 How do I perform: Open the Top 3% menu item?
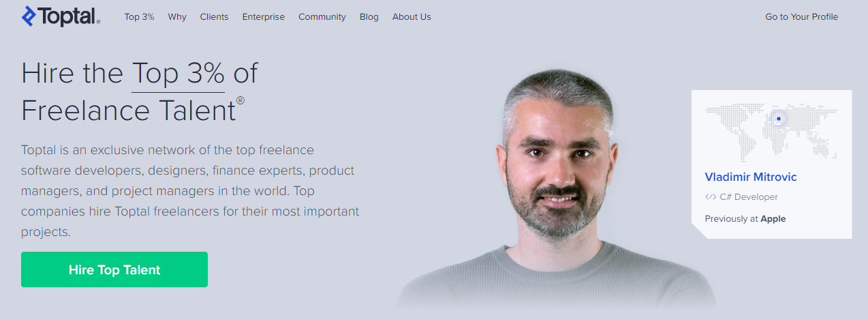tap(140, 17)
